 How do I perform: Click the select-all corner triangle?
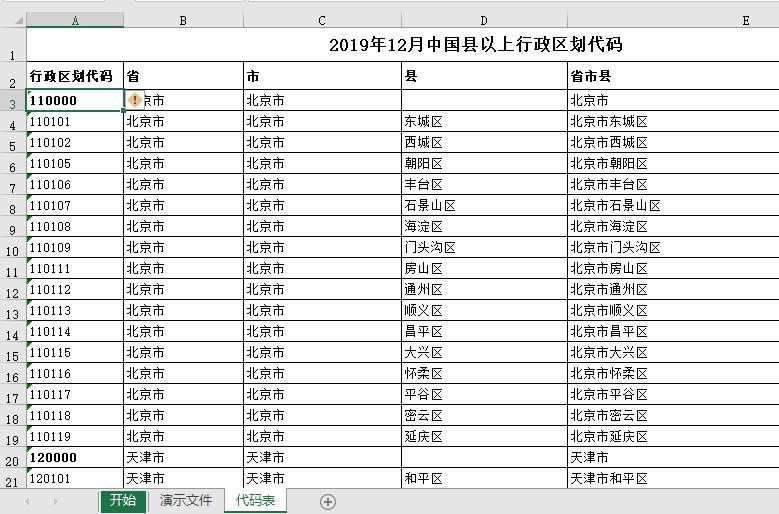coord(19,20)
